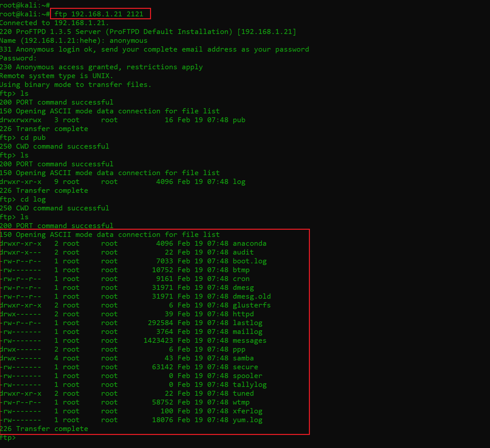
Task: Click the ProFTPD 1.3.5 Server banner line
Action: [148, 32]
